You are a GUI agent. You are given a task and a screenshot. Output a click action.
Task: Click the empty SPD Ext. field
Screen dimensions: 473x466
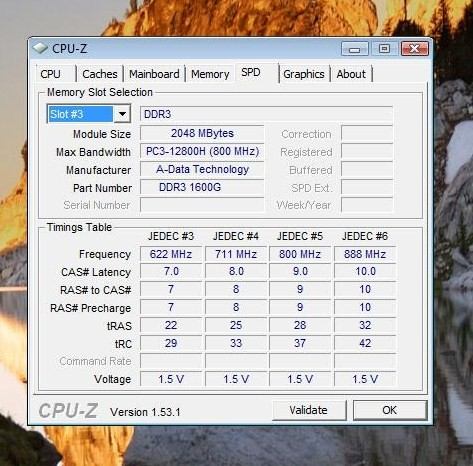pos(367,187)
